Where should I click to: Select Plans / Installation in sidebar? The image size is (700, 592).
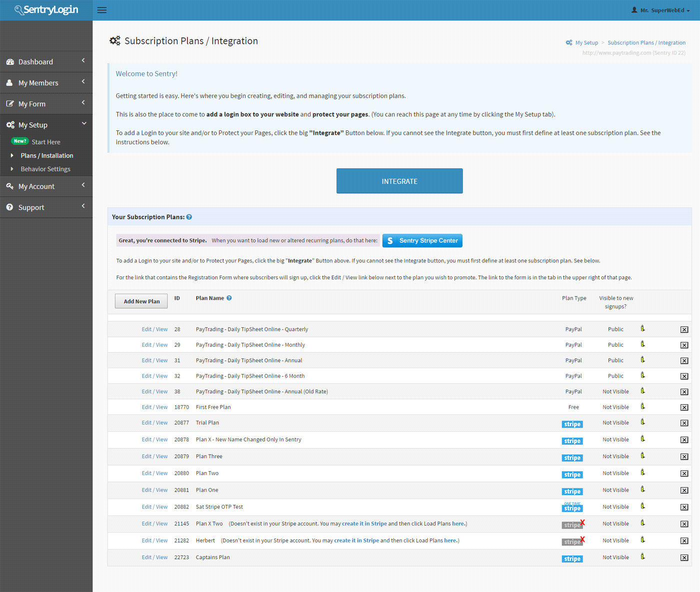(47, 156)
